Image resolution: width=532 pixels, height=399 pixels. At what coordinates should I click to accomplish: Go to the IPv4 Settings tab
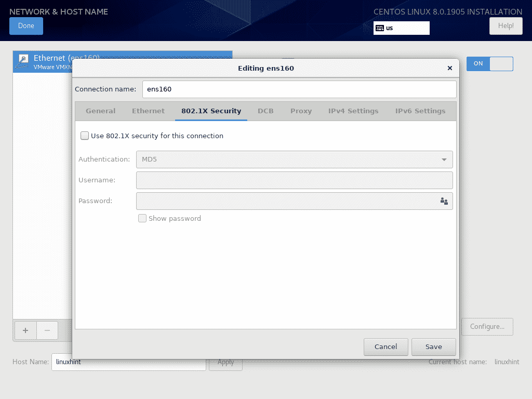tap(353, 111)
